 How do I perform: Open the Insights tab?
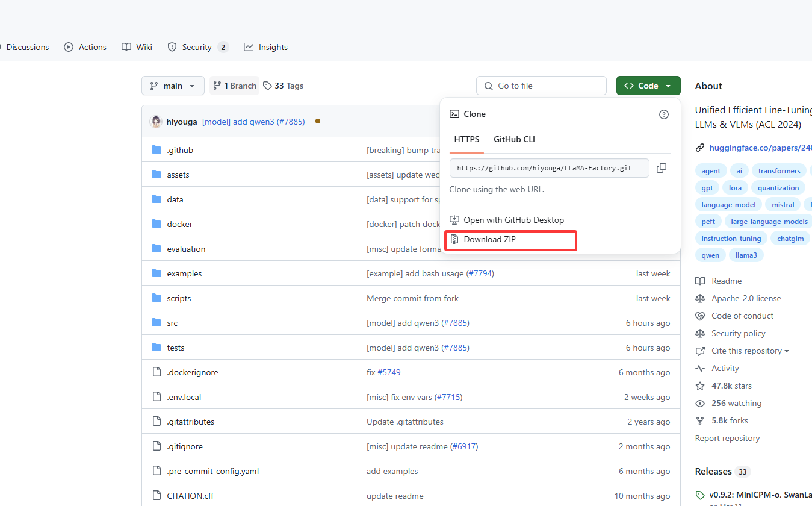pos(266,47)
